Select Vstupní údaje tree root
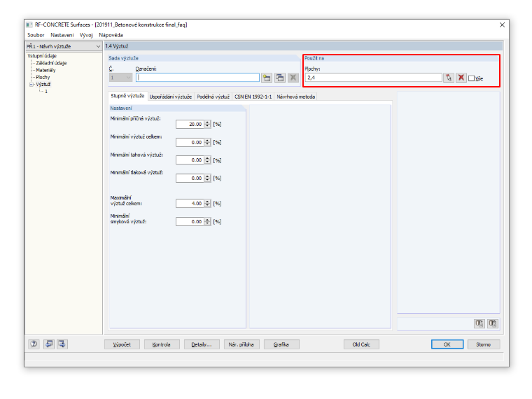Image resolution: width=532 pixels, height=399 pixels. (x=42, y=56)
